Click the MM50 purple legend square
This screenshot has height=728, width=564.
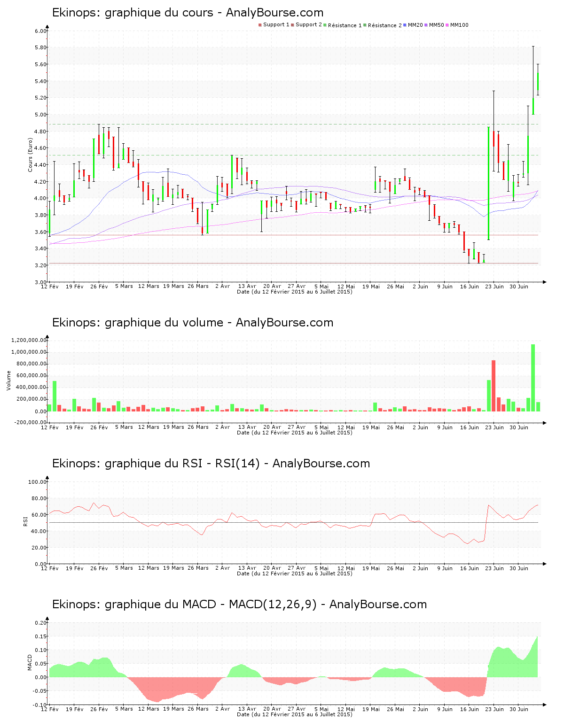[426, 25]
